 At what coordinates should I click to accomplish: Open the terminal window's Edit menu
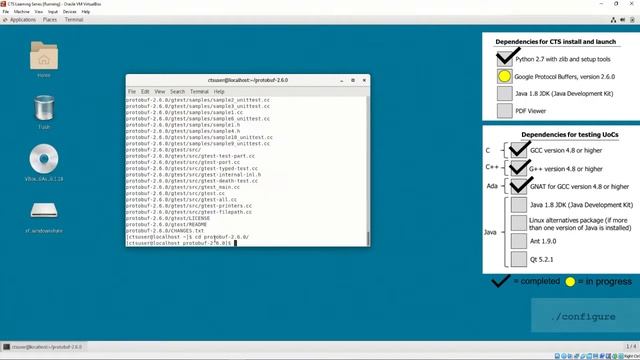point(145,92)
